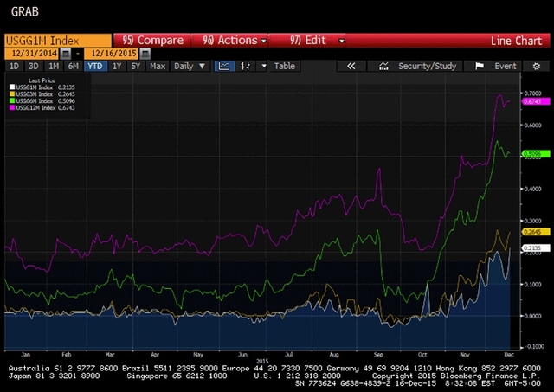Open the start date calendar picker
The width and height of the screenshot is (554, 392).
(66, 54)
